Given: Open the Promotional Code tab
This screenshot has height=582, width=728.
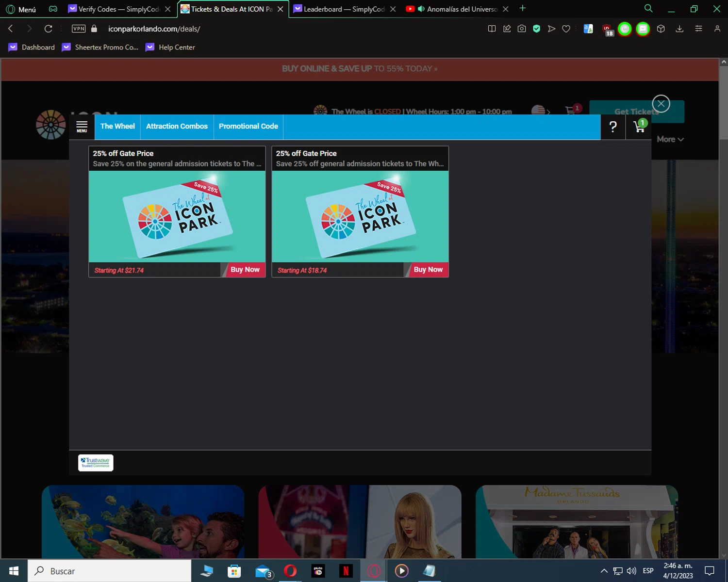Looking at the screenshot, I should (248, 127).
